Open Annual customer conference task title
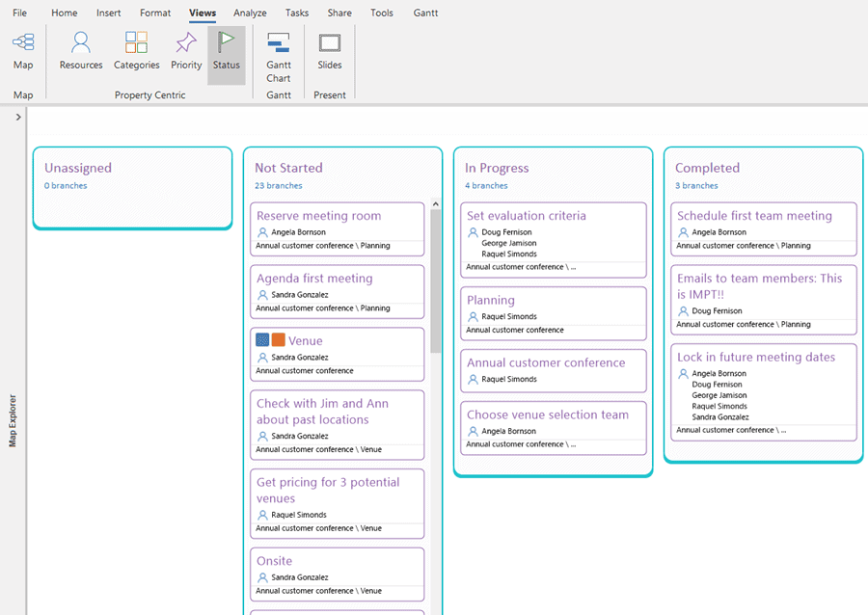The width and height of the screenshot is (868, 615). coord(546,362)
